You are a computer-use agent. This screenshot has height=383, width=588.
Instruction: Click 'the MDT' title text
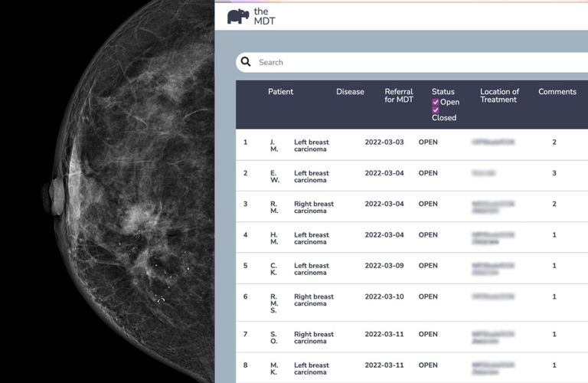(x=264, y=17)
